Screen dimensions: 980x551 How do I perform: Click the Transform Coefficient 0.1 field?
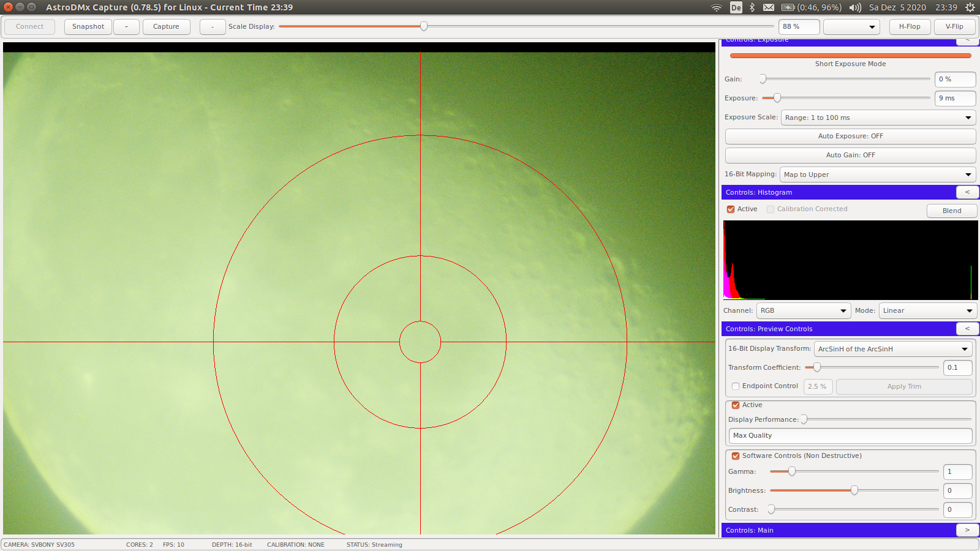click(x=958, y=368)
